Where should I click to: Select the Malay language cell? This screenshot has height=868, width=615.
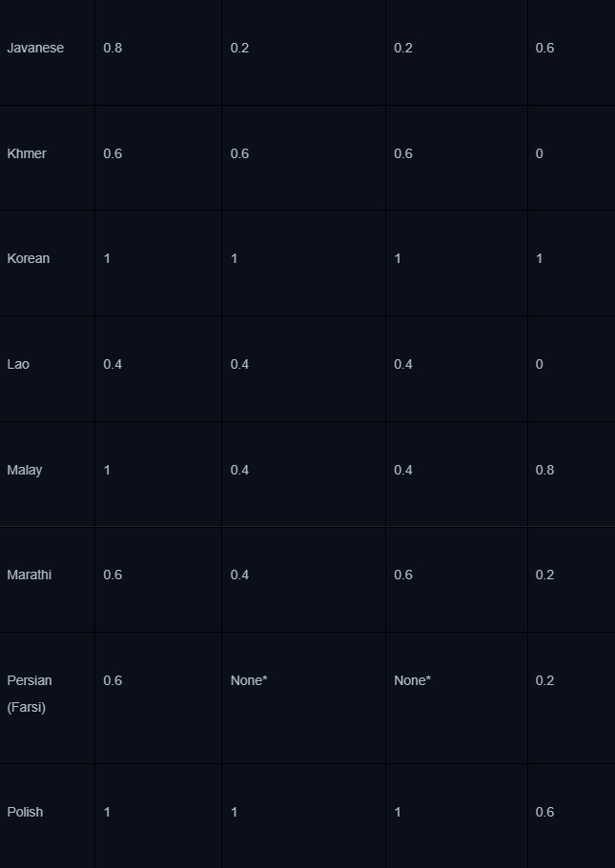click(25, 470)
